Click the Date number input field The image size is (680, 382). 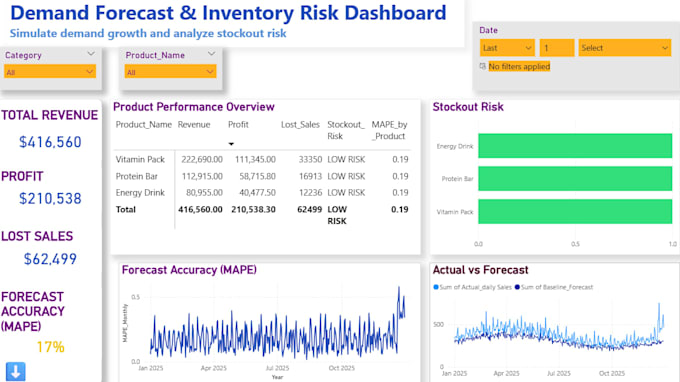coord(557,48)
